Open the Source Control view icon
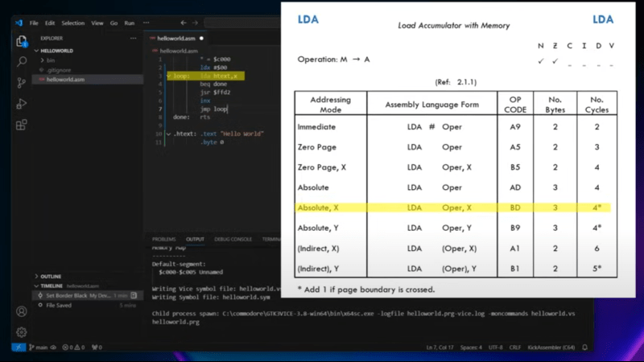The width and height of the screenshot is (644, 362). tap(22, 83)
